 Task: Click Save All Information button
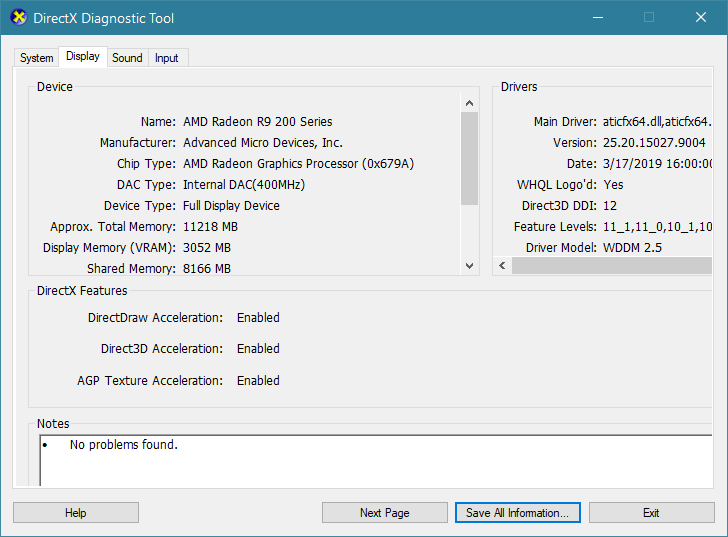pos(518,513)
